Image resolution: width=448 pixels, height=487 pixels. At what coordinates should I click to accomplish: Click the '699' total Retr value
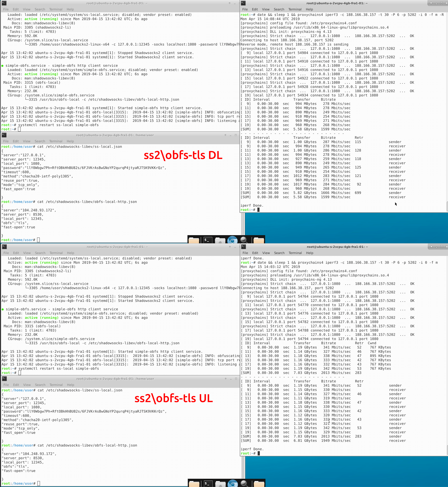pyautogui.click(x=358, y=193)
